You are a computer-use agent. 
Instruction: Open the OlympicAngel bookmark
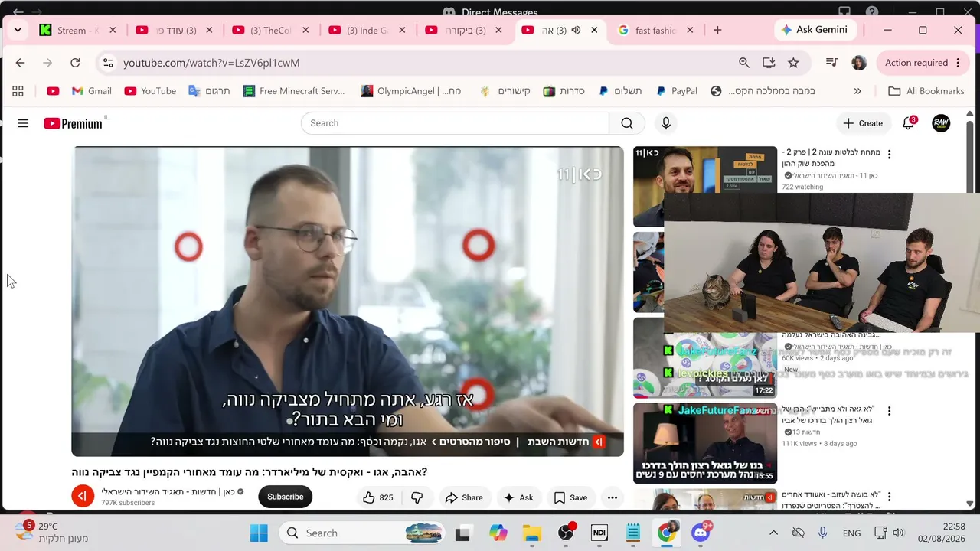tap(412, 91)
